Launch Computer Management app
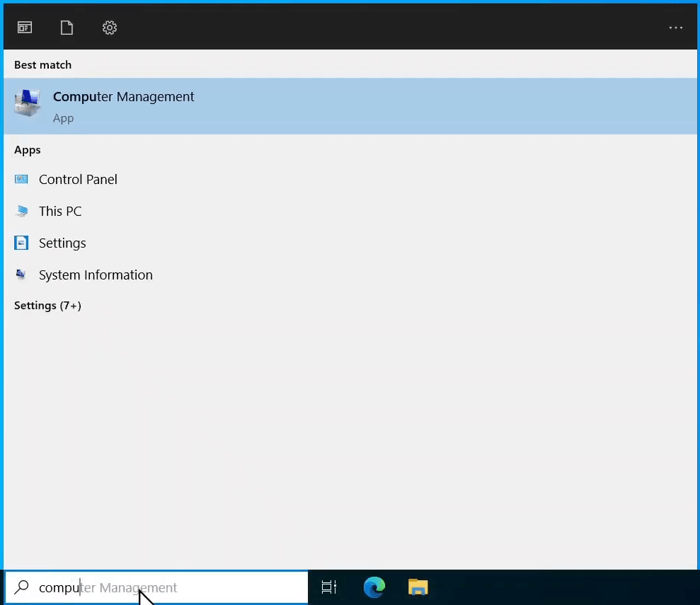Image resolution: width=700 pixels, height=605 pixels. click(x=124, y=97)
